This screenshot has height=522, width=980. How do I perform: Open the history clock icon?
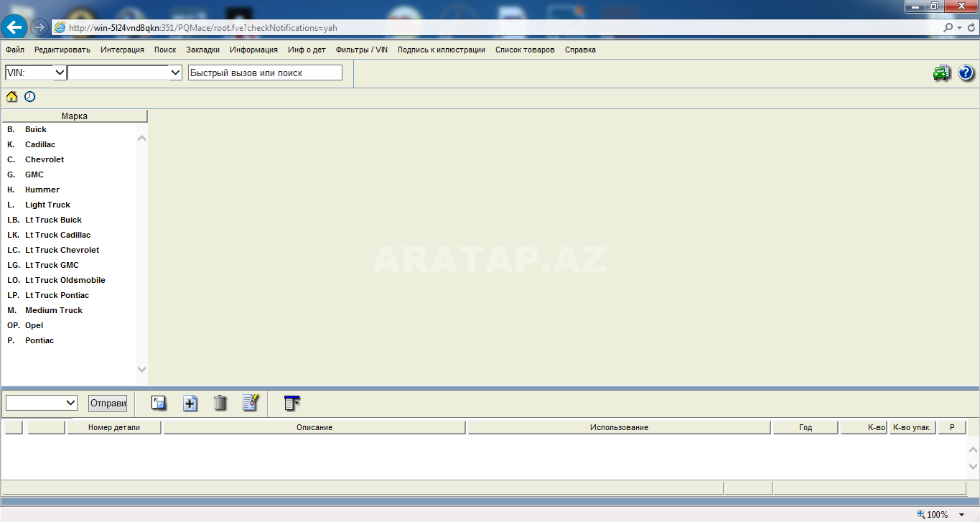(29, 96)
